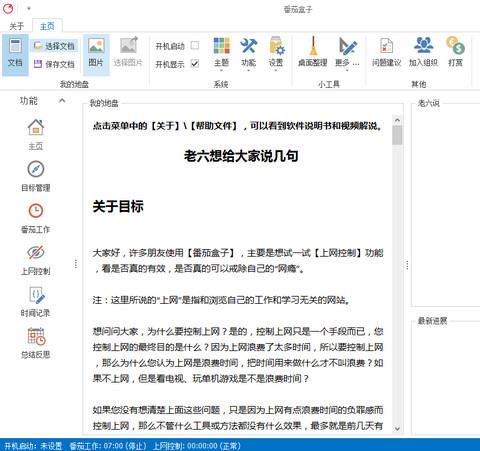Click the document scroll-down arrow

[x=397, y=429]
